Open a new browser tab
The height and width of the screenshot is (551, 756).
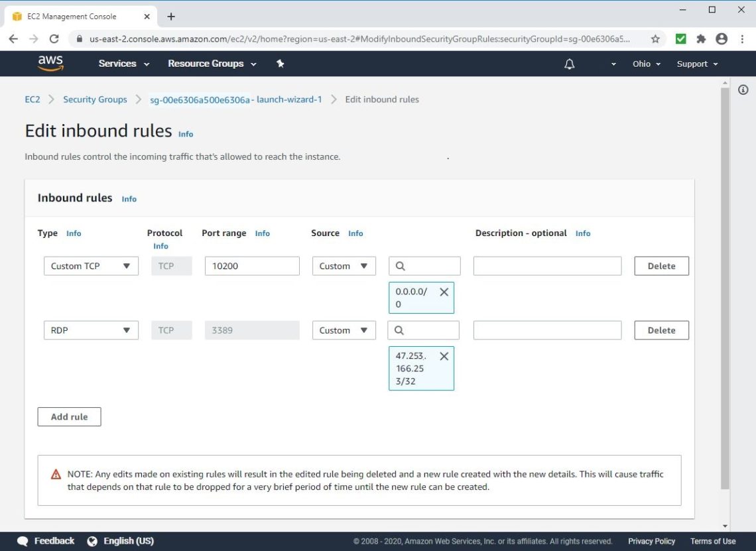tap(171, 17)
